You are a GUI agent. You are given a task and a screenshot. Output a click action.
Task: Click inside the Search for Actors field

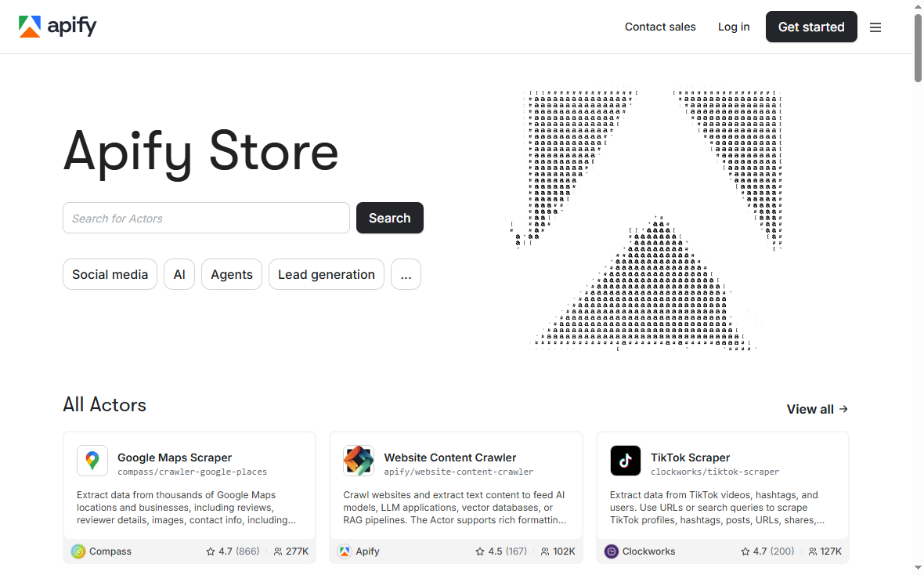(x=206, y=218)
